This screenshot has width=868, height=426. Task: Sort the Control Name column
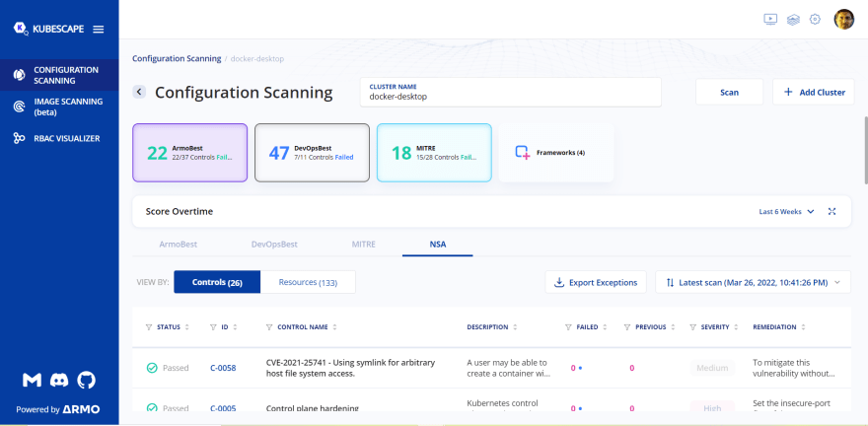point(334,327)
